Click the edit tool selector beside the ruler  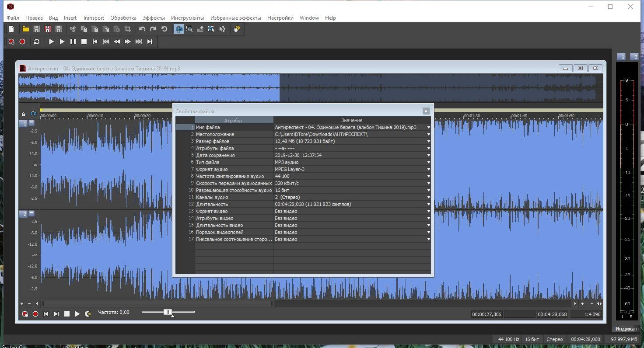pyautogui.click(x=33, y=114)
